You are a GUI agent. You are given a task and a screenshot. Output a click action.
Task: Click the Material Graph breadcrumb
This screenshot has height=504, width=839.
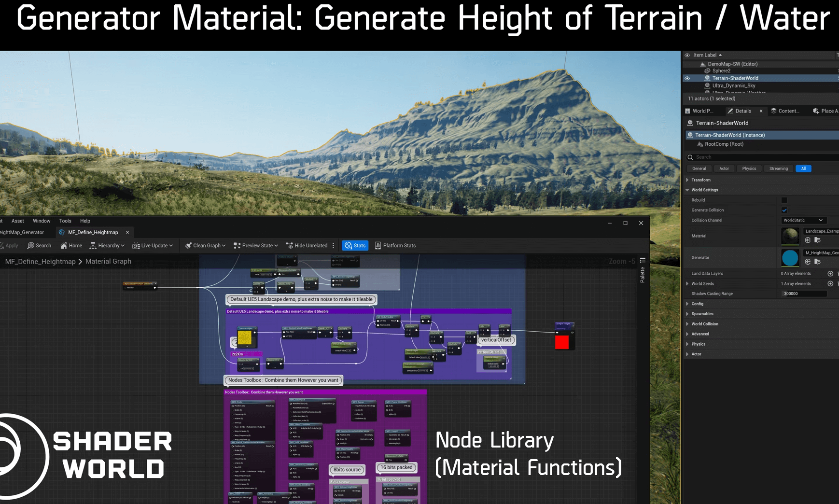108,261
